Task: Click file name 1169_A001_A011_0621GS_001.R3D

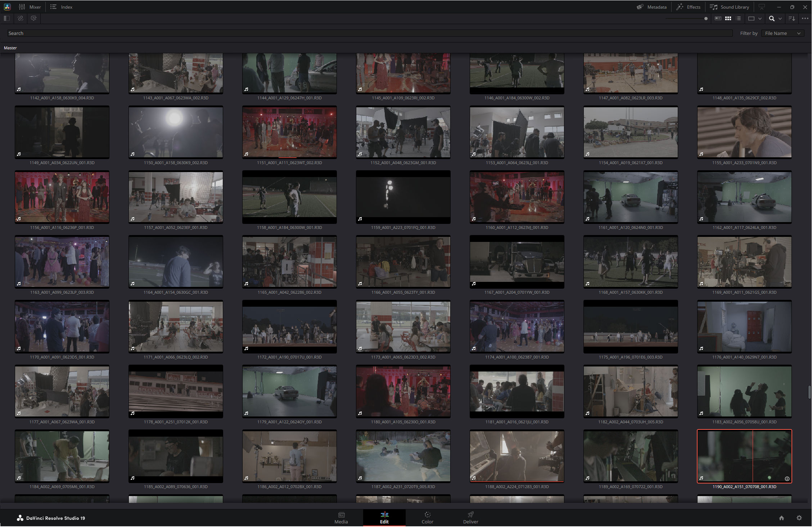Action: point(744,292)
